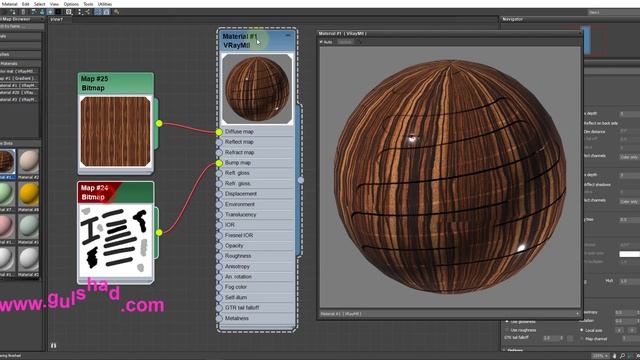Viewport: 640px width, 360px height.
Task: Open the Tools menu
Action: point(88,4)
